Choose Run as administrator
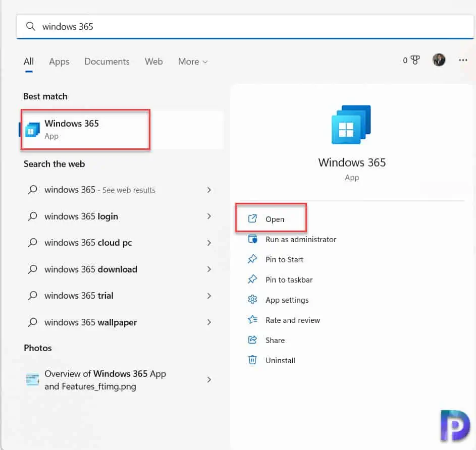This screenshot has width=476, height=450. click(x=301, y=240)
